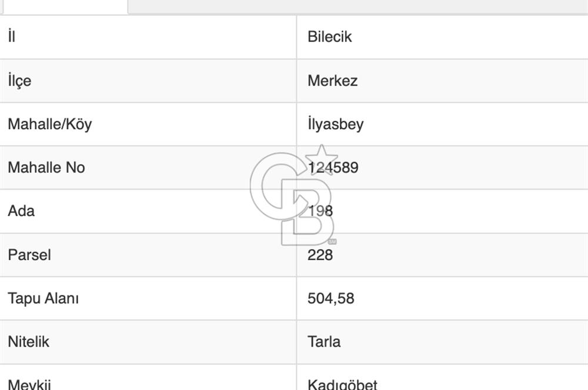Click the İl label cell
Screen dimensions: 588x390
[12, 36]
